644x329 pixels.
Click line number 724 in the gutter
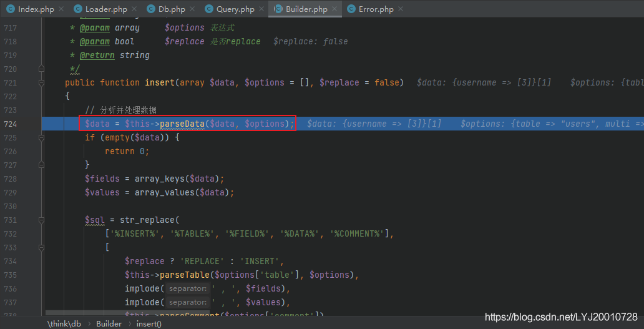(x=11, y=124)
